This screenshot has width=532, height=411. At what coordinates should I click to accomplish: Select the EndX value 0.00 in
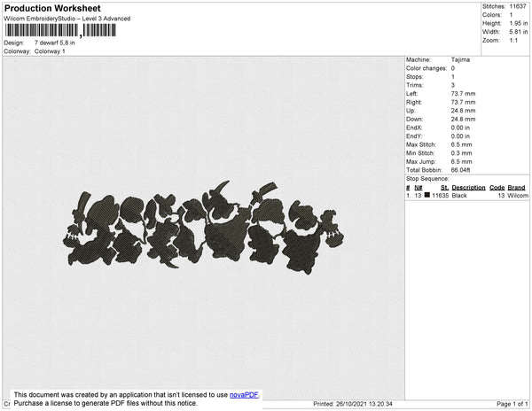460,128
